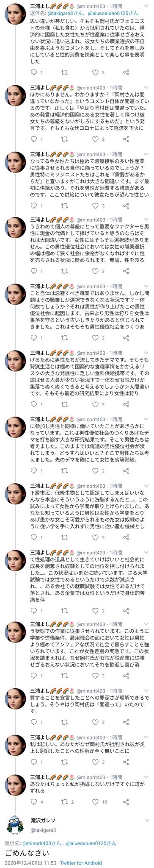Reply to the tweet starting ほかにありません
This screenshot has width=154, height=868.
pos(33,139)
